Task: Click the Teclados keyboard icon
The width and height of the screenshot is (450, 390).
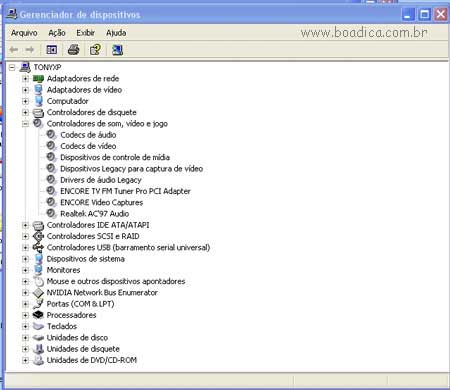Action: 38,326
